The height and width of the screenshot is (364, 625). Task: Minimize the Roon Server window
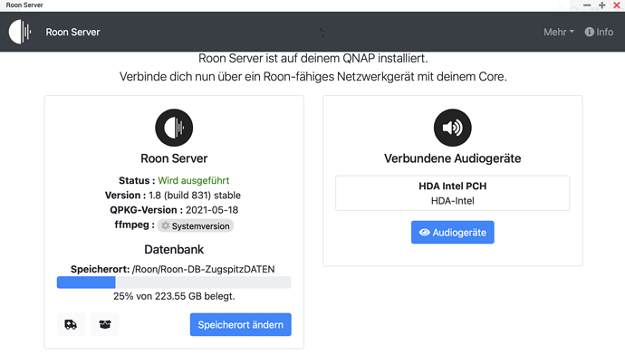587,5
